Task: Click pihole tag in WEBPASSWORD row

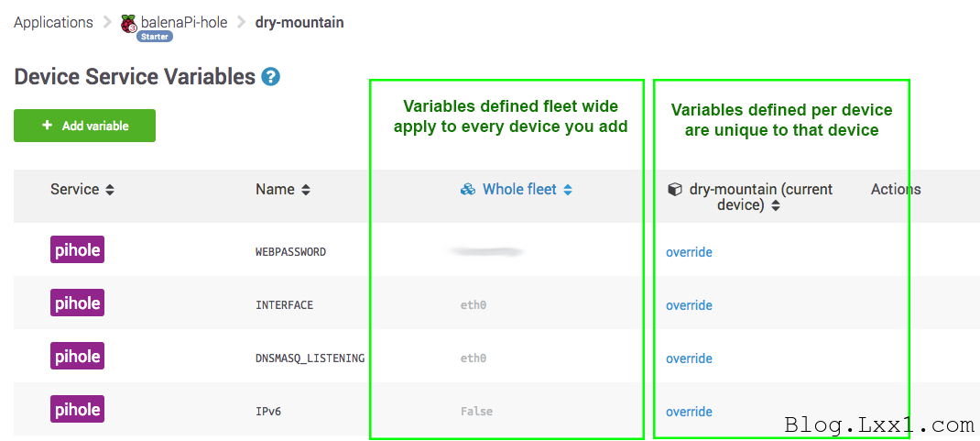Action: 78,249
